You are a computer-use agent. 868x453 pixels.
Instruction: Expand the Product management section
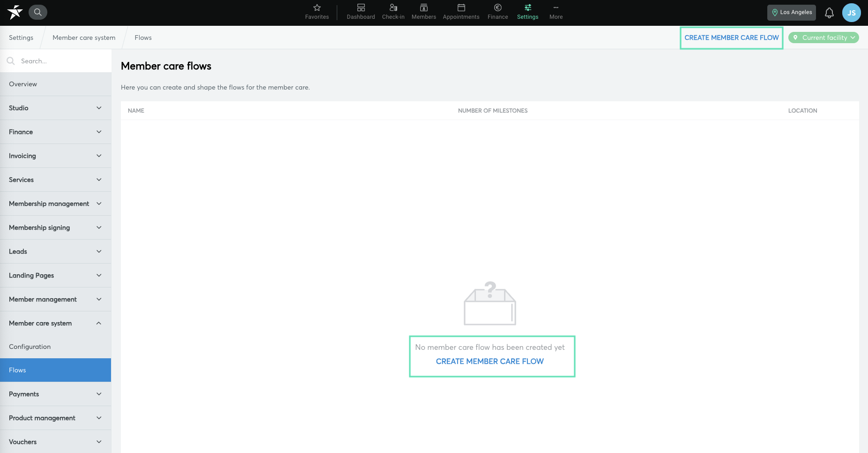56,418
